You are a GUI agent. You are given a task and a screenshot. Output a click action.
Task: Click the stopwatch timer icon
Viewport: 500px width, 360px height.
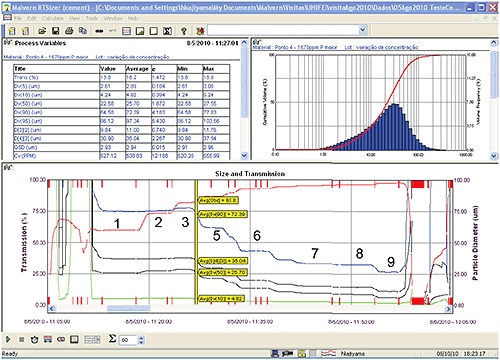pos(34,339)
